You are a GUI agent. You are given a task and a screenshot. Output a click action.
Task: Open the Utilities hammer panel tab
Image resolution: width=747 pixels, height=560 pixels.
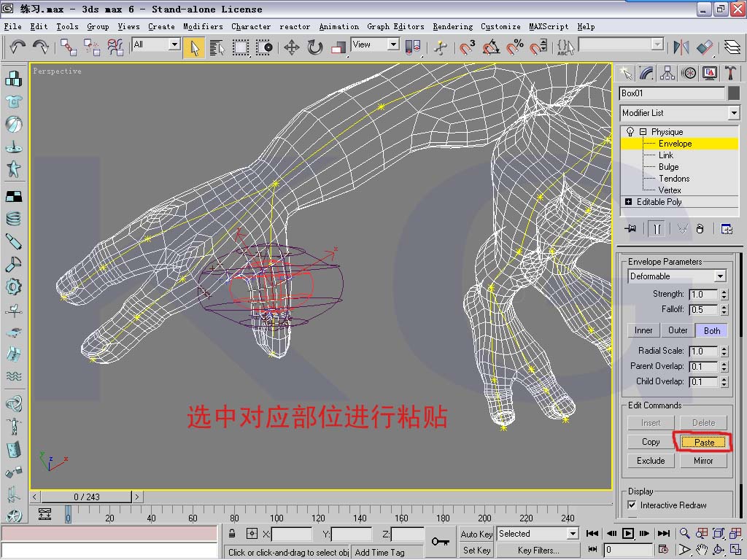point(729,73)
